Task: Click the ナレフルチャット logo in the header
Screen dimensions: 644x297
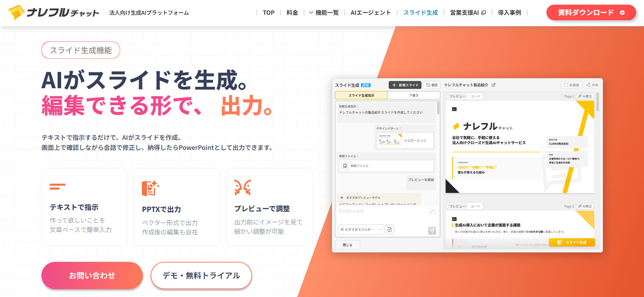Action: pyautogui.click(x=54, y=12)
